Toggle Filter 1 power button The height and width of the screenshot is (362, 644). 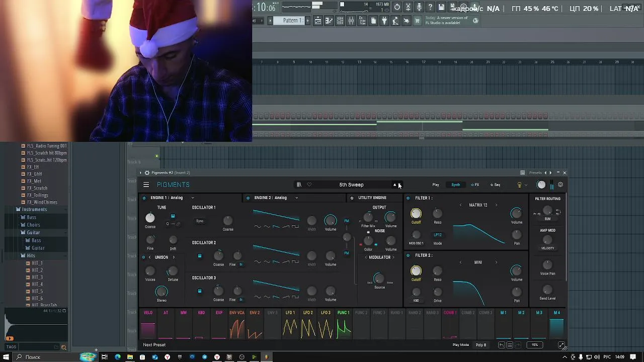pyautogui.click(x=408, y=198)
